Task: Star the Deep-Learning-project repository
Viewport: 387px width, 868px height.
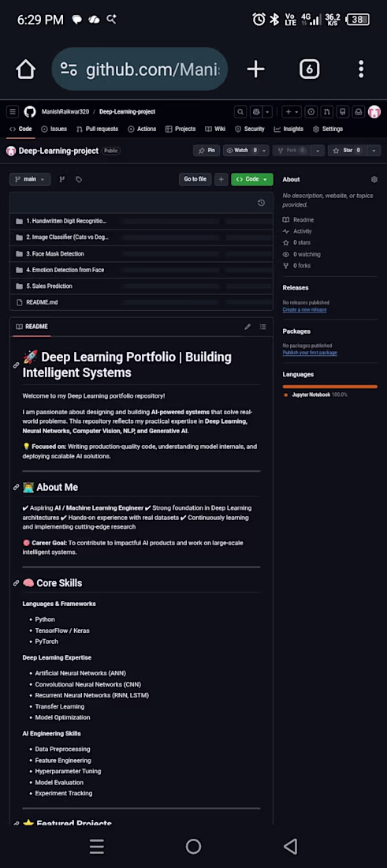Action: 345,151
